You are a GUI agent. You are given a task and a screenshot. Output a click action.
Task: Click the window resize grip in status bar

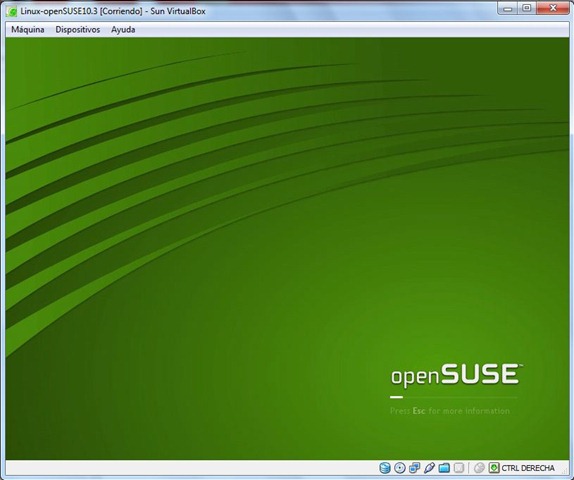pos(564,471)
